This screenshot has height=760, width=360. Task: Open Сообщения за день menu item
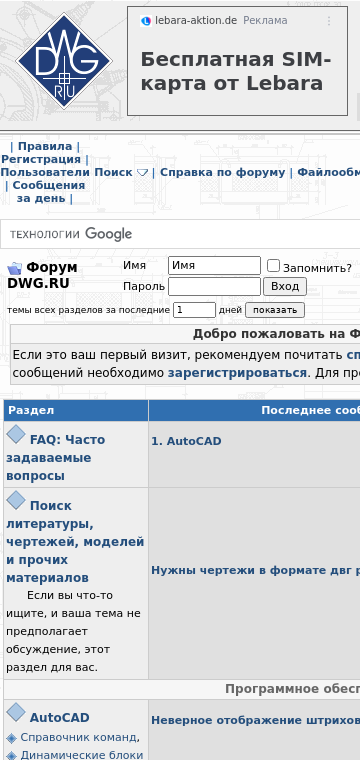pos(48,191)
